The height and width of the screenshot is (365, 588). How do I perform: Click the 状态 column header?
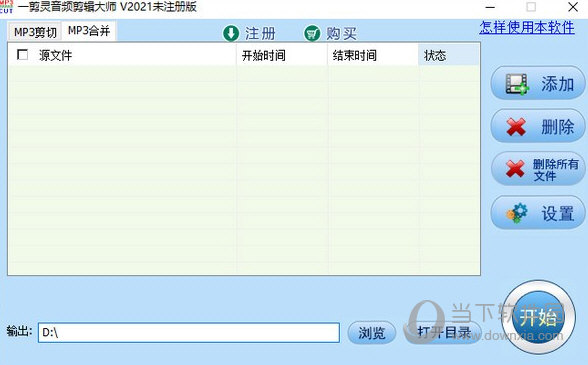(x=448, y=56)
